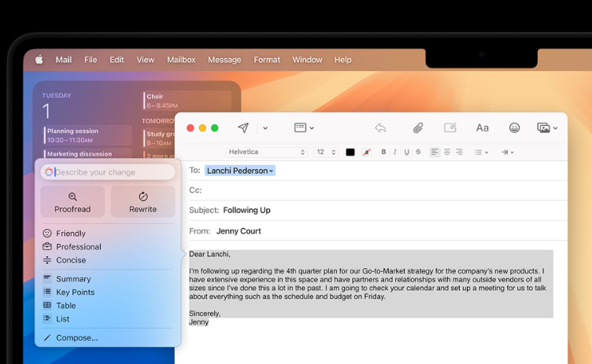592x364 pixels.
Task: Show format options with Aa icon
Action: pyautogui.click(x=482, y=128)
